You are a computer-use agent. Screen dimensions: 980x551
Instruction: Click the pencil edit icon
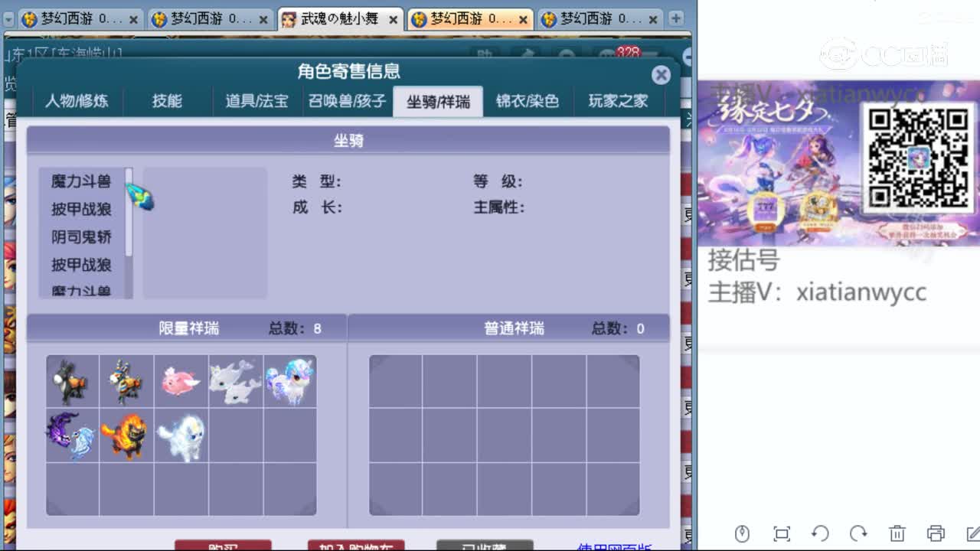click(x=973, y=533)
